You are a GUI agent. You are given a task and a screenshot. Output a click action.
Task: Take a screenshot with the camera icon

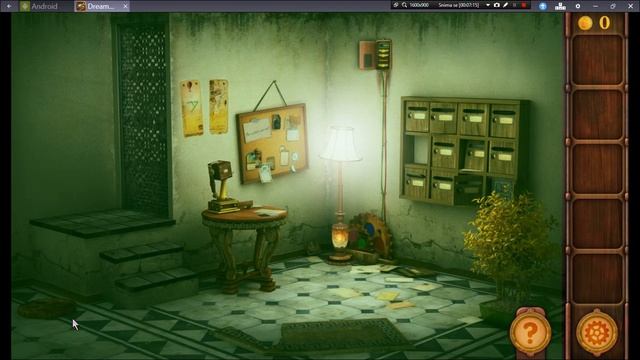tap(497, 5)
